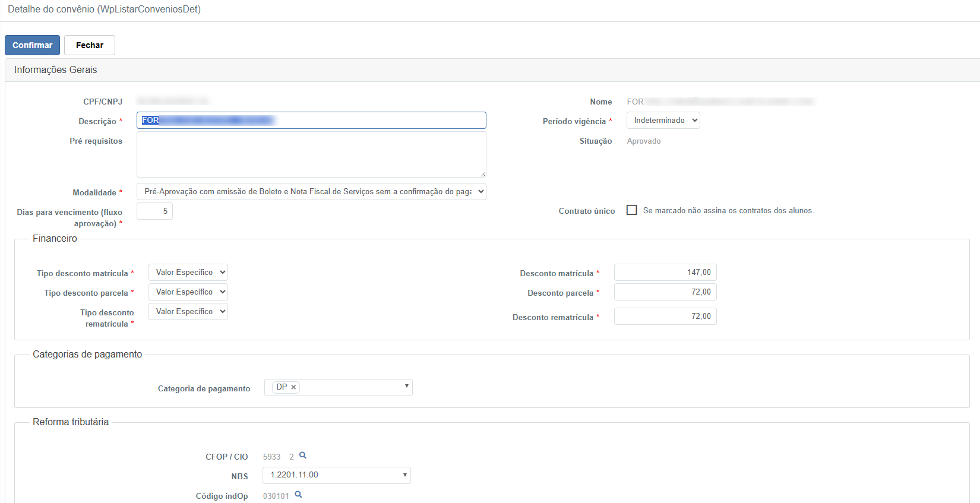980x503 pixels.
Task: Remove the DP payment category tag
Action: pos(293,387)
